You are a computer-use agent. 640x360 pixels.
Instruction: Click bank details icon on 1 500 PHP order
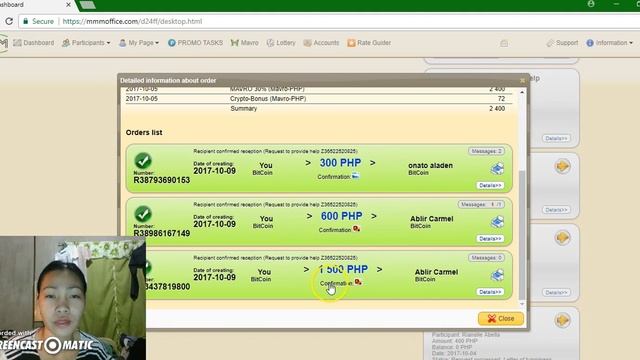[x=497, y=275]
